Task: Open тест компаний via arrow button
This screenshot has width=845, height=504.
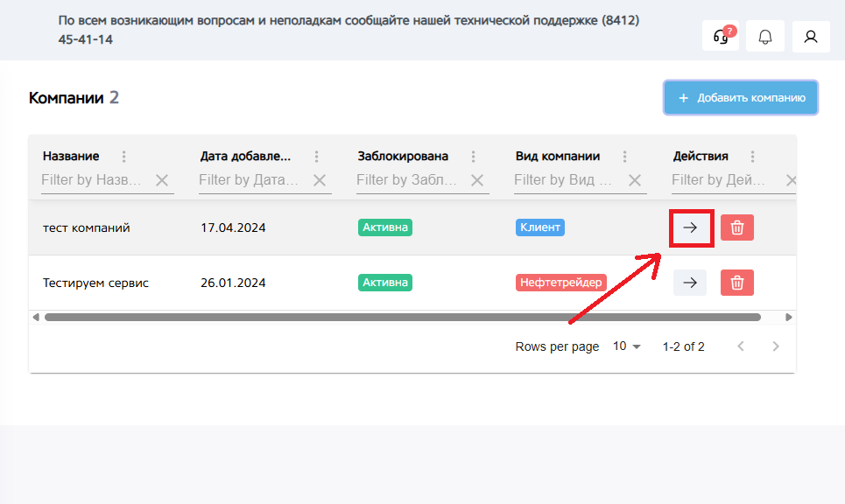Action: pos(690,227)
